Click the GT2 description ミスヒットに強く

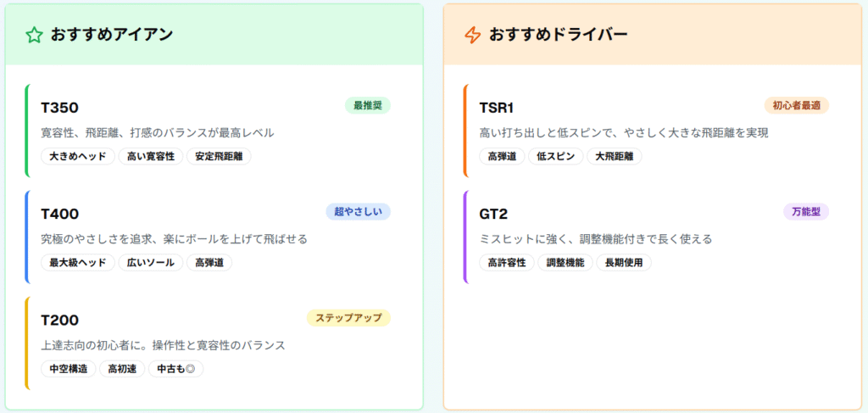coord(596,240)
